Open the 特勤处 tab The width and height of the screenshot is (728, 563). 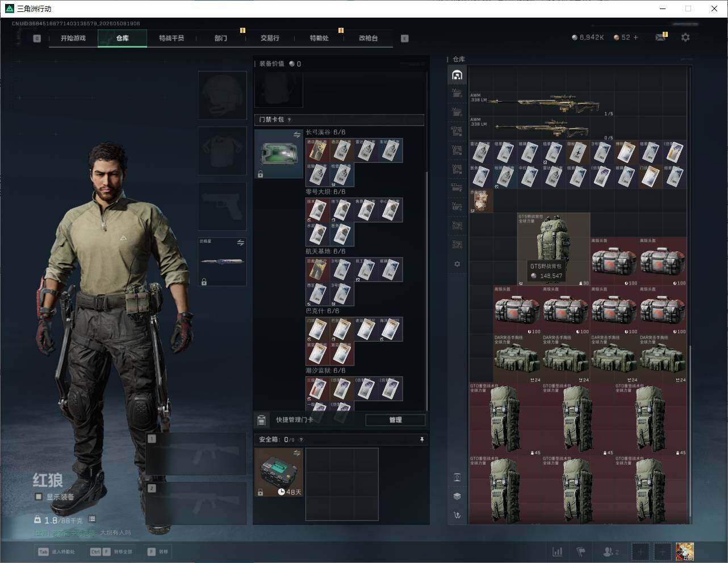(319, 39)
